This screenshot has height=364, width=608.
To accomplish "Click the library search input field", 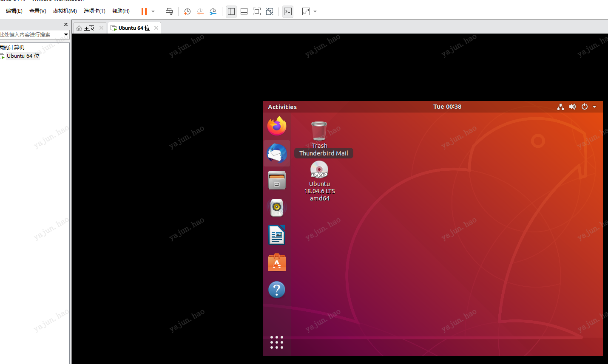I will pos(31,34).
